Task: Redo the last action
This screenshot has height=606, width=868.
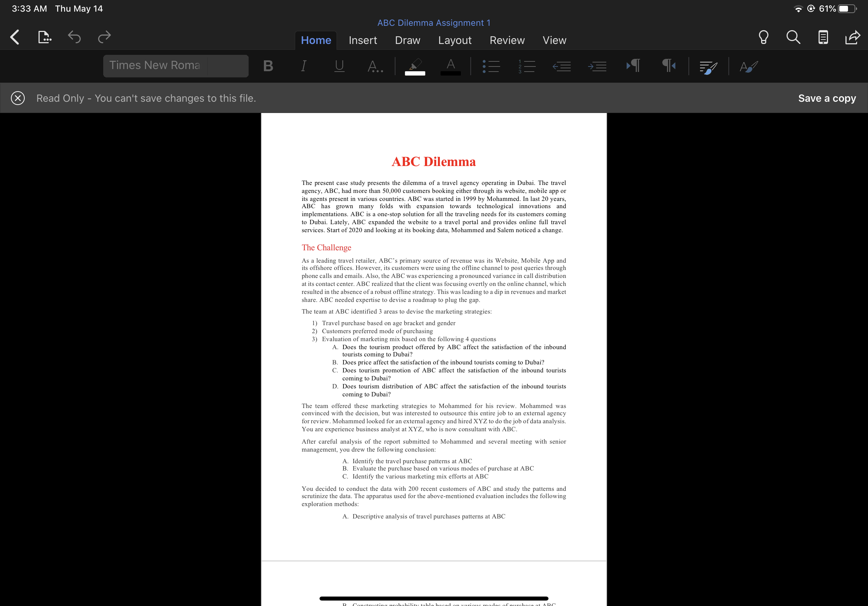Action: (103, 37)
